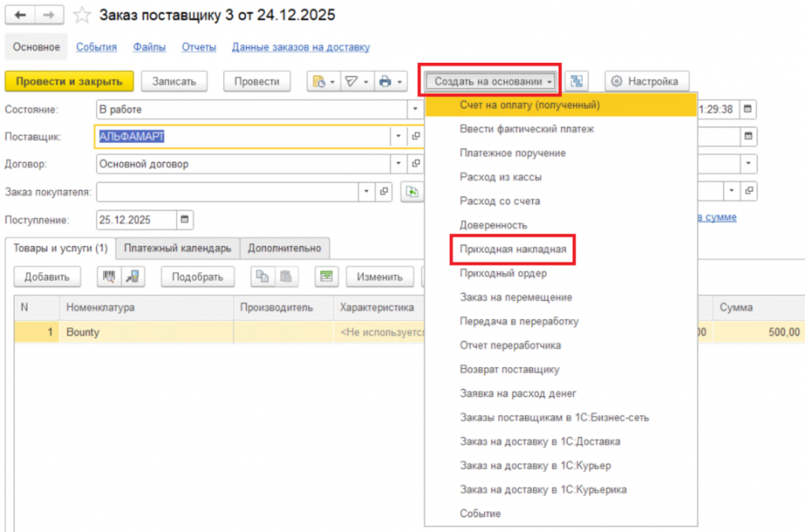
Task: Sort by the Номенклатура column header
Action: (146, 307)
